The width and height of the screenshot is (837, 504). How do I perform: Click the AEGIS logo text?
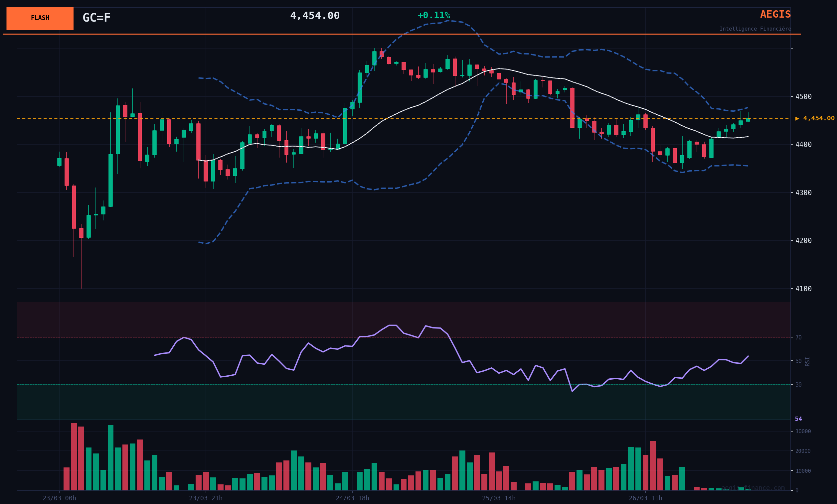click(x=775, y=15)
